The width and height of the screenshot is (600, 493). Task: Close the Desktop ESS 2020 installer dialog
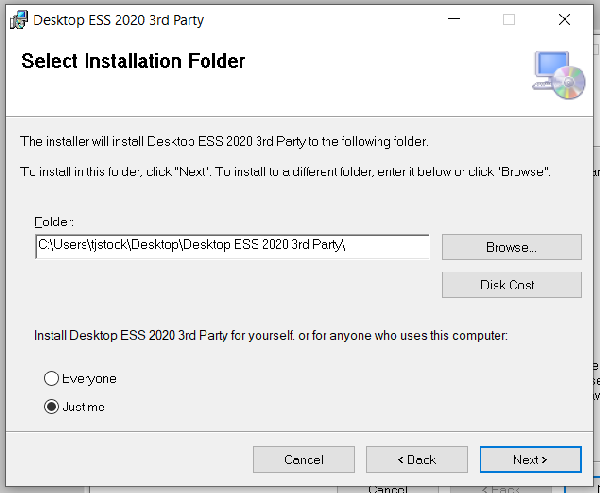coord(565,19)
